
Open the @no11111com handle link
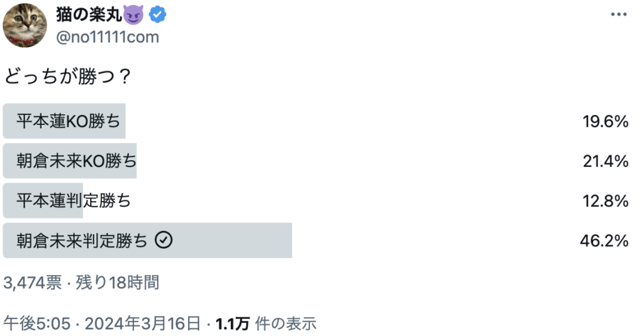point(108,37)
